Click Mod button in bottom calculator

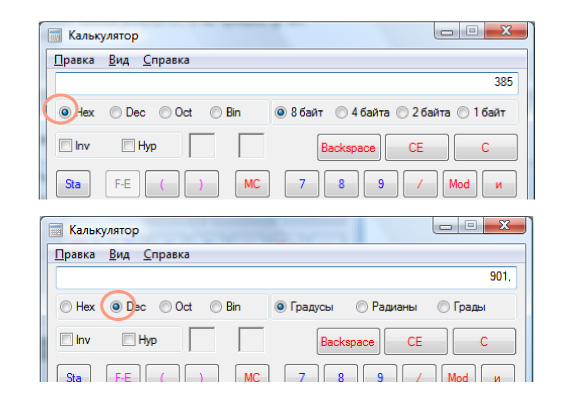click(458, 374)
